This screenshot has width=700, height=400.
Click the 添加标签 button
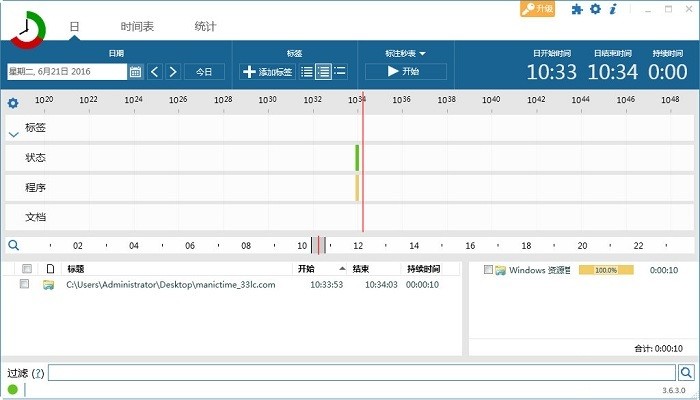(267, 72)
